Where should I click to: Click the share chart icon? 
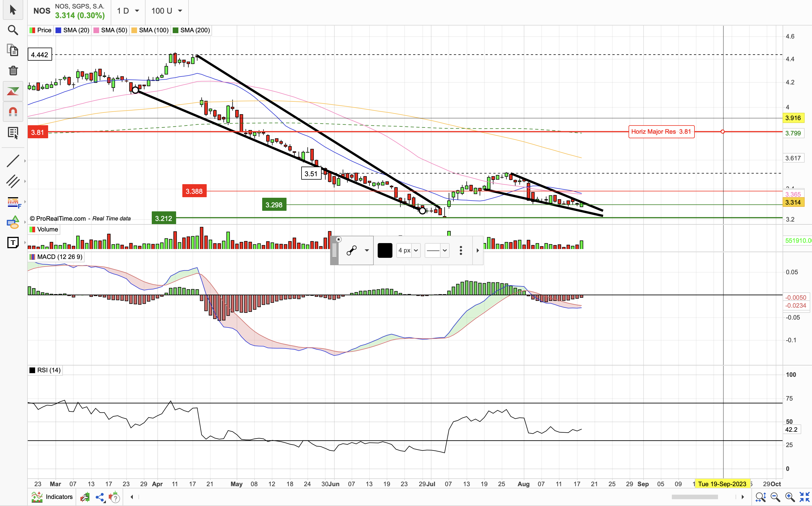click(x=100, y=497)
